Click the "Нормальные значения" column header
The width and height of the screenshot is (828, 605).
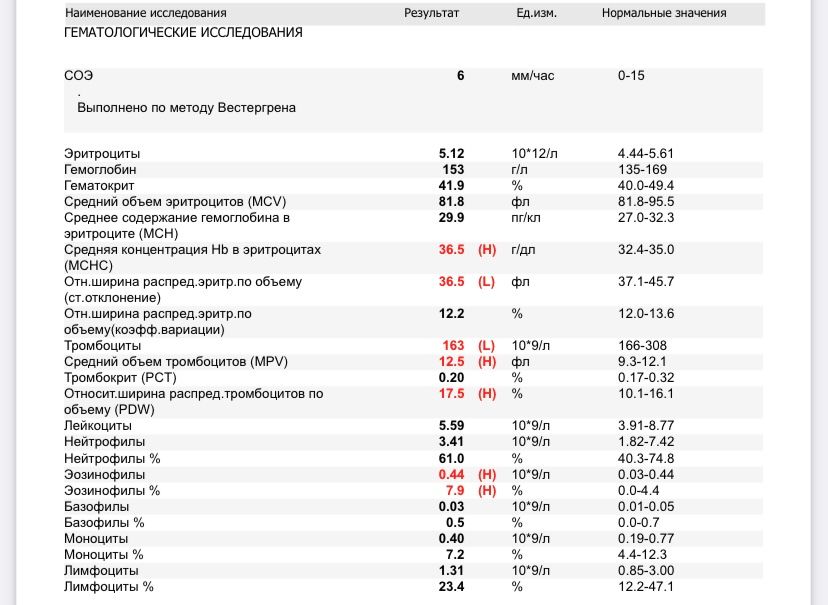[x=664, y=13]
